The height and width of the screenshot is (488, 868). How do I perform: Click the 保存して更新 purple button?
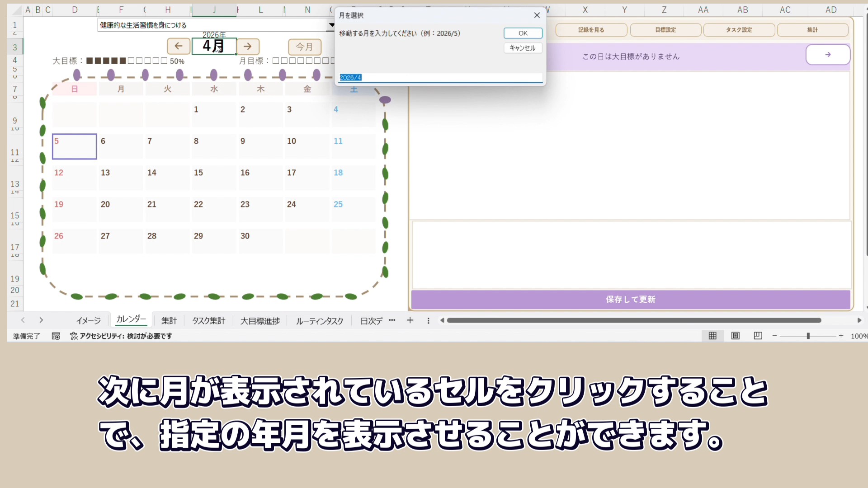[630, 300]
